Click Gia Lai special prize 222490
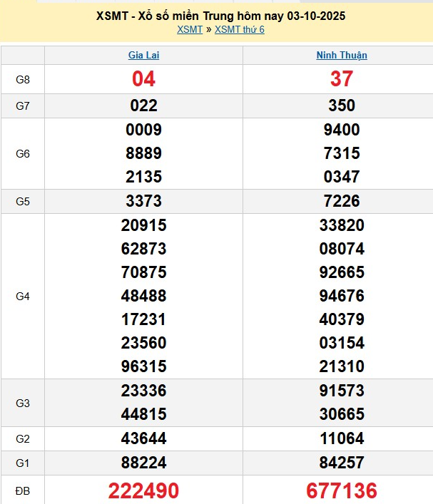433x504 pixels. pyautogui.click(x=143, y=490)
